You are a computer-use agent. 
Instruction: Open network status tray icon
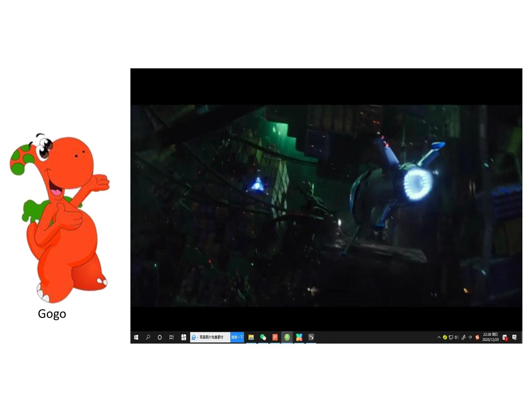pyautogui.click(x=451, y=337)
